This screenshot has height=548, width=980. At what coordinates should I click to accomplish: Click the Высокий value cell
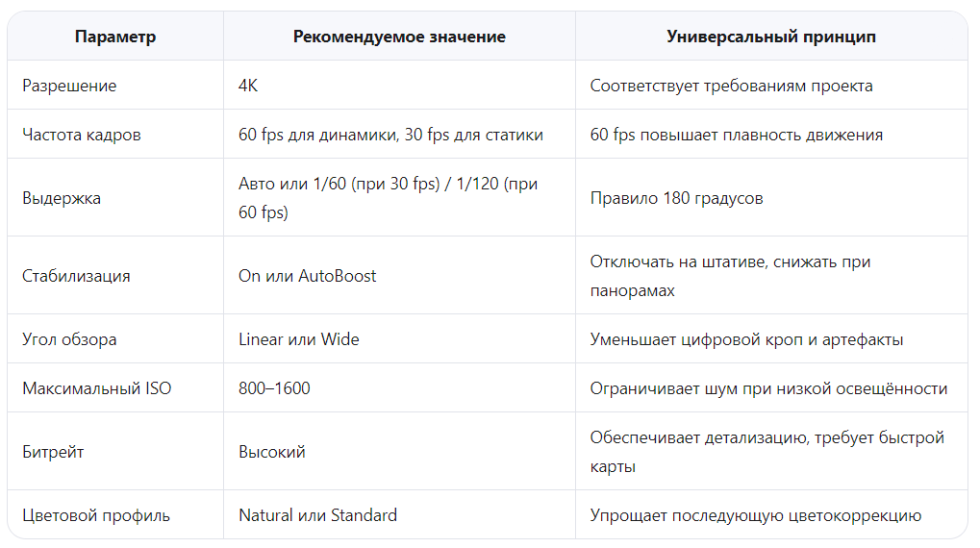pyautogui.click(x=399, y=451)
